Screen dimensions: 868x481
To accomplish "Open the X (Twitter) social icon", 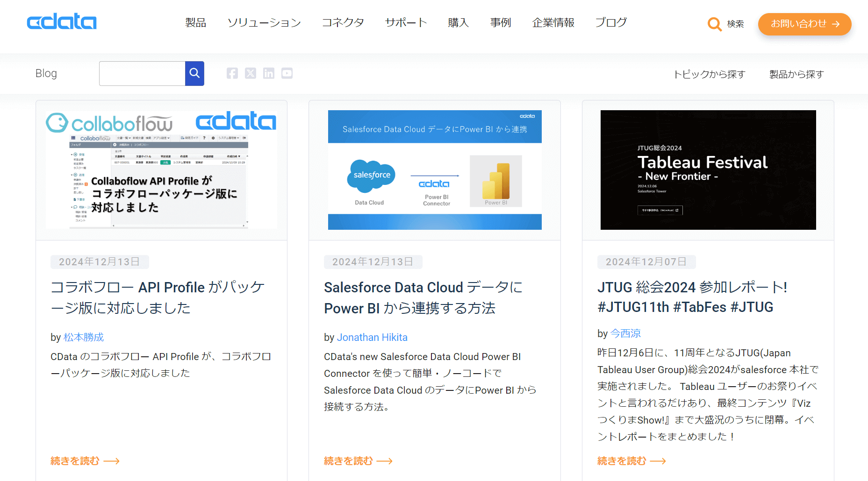I will pyautogui.click(x=251, y=73).
